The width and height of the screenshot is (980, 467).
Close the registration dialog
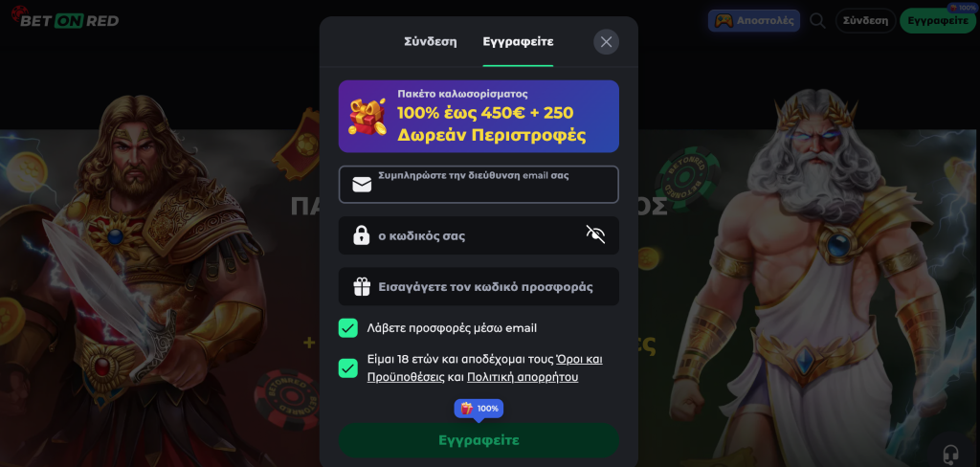[606, 42]
